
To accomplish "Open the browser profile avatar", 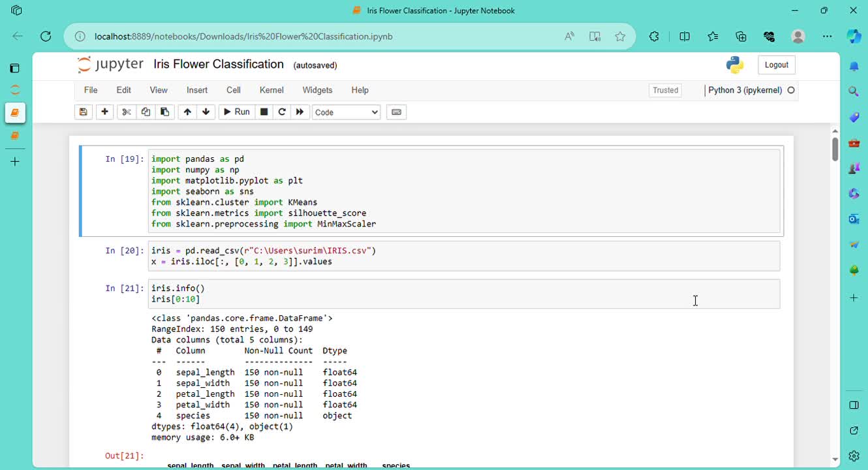I will pyautogui.click(x=798, y=37).
